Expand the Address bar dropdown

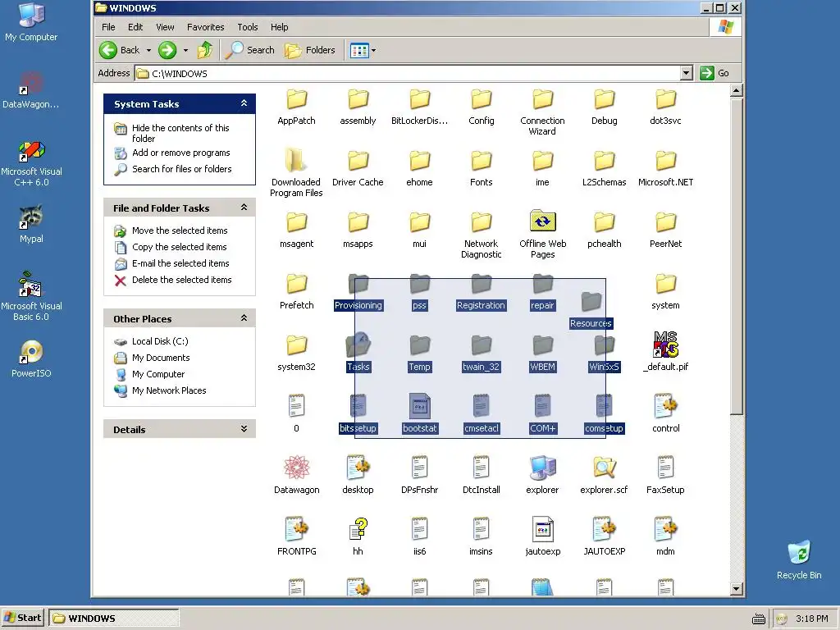click(687, 73)
